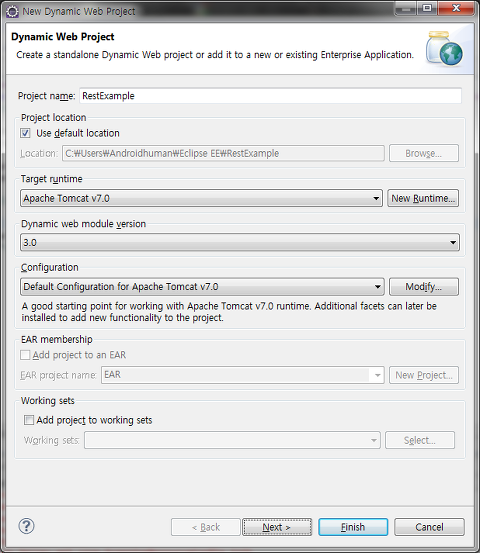
Task: Close the dialog using the red X
Action: [x=456, y=8]
